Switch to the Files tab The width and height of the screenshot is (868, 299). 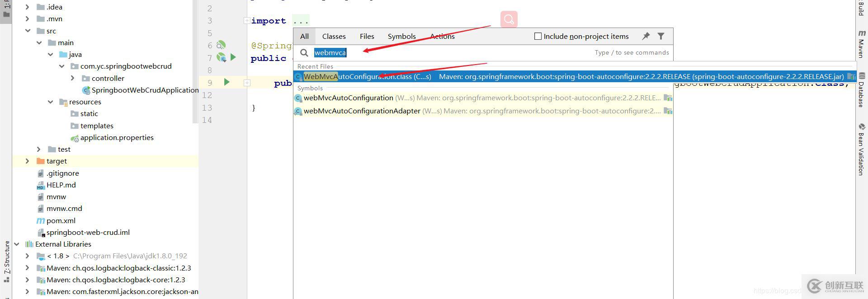point(367,36)
